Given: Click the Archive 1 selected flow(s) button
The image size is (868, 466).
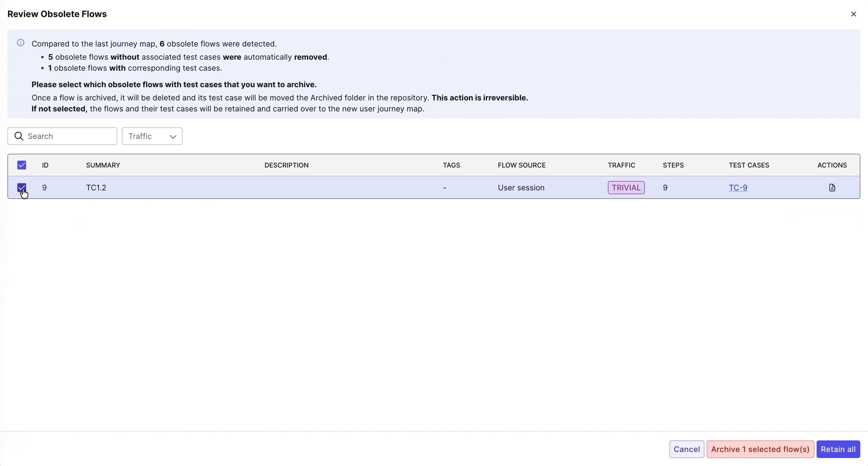Looking at the screenshot, I should [760, 449].
